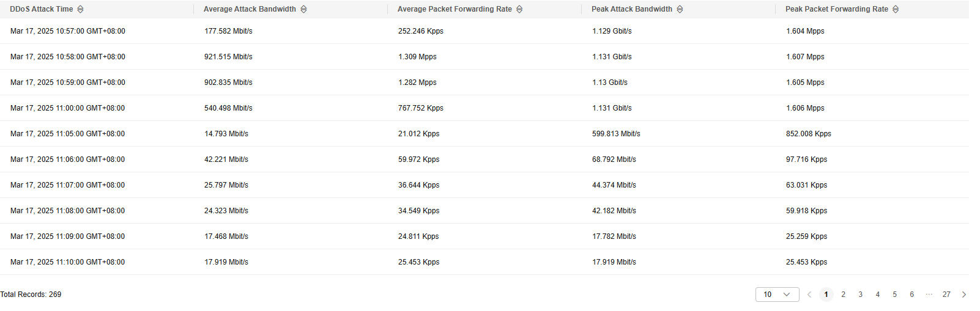Jump to page 3
The image size is (980, 311).
pyautogui.click(x=861, y=295)
